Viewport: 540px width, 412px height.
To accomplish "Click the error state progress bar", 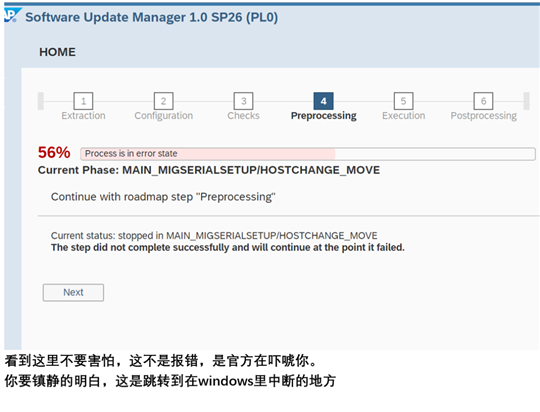I will click(x=308, y=154).
